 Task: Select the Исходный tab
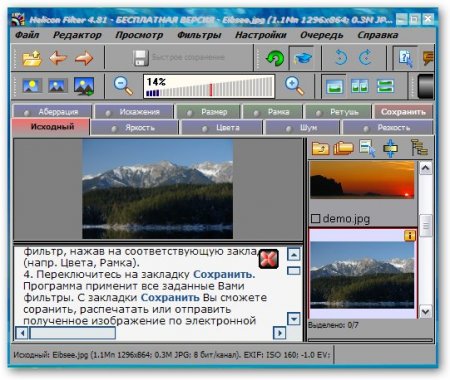[51, 127]
